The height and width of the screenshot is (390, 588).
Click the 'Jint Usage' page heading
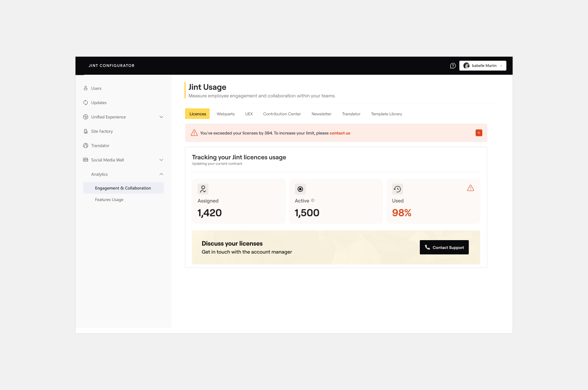(207, 87)
